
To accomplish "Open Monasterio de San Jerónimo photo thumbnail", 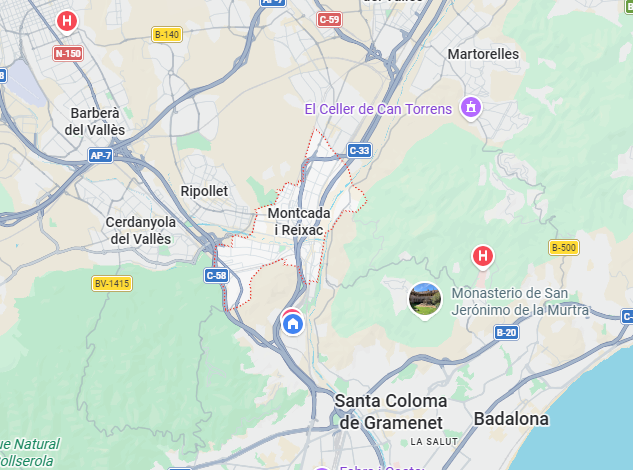I will point(425,299).
